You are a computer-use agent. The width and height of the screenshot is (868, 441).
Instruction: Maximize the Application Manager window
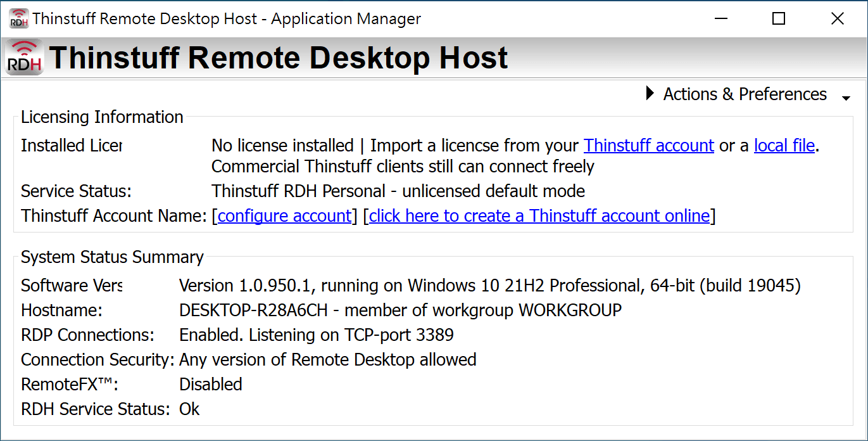point(779,18)
